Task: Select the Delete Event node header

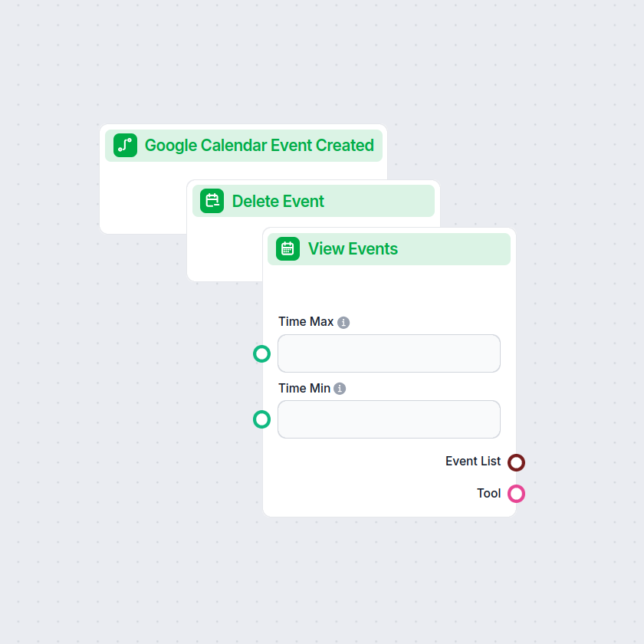Action: tap(314, 201)
